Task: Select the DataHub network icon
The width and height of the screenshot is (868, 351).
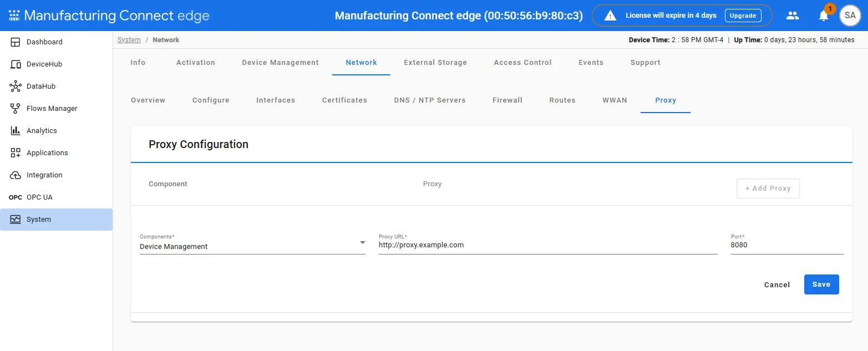Action: click(x=16, y=87)
